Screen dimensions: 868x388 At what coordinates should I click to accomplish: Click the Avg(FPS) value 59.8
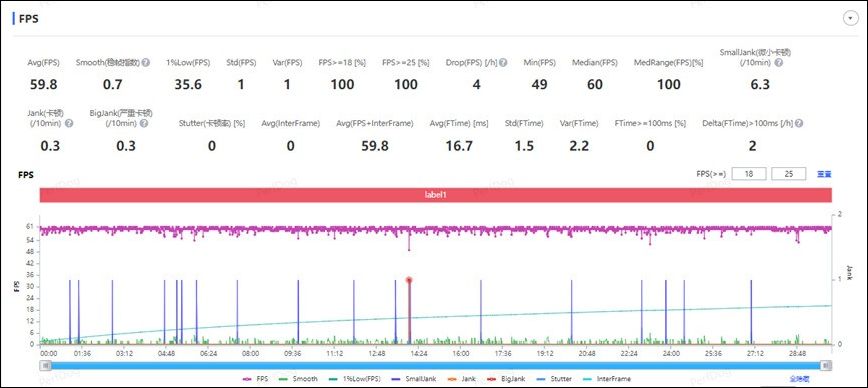coord(43,85)
